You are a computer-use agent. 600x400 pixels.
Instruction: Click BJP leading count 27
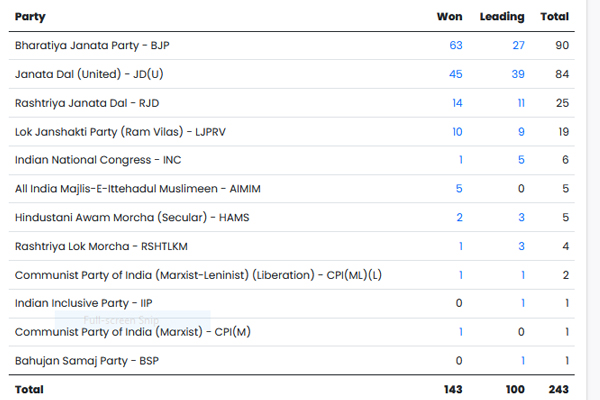[518, 46]
